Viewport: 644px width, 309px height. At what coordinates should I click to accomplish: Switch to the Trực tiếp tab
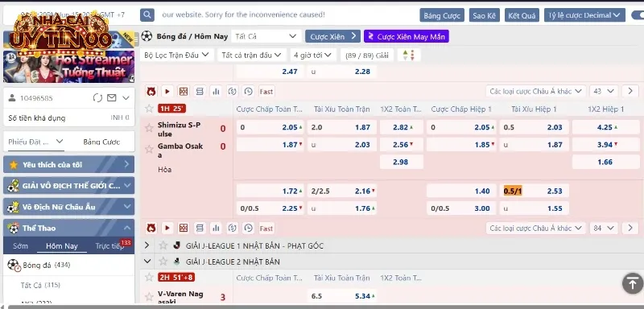click(x=109, y=246)
